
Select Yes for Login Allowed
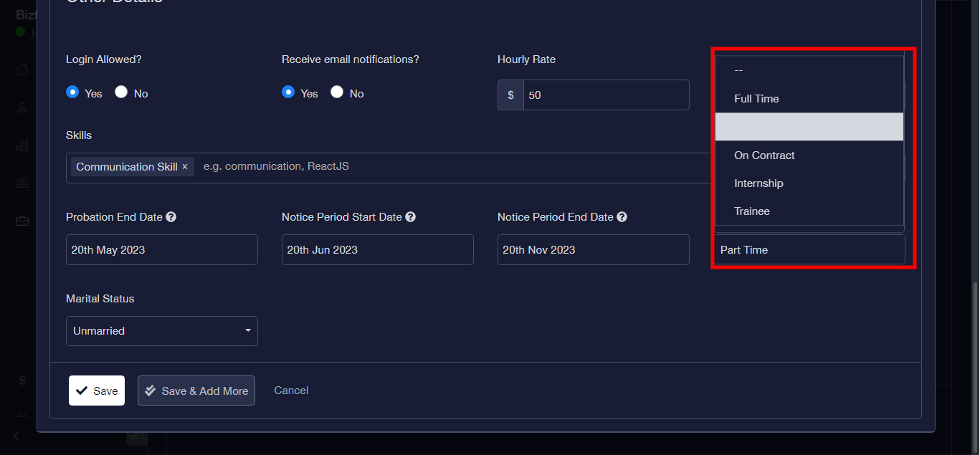[x=72, y=92]
